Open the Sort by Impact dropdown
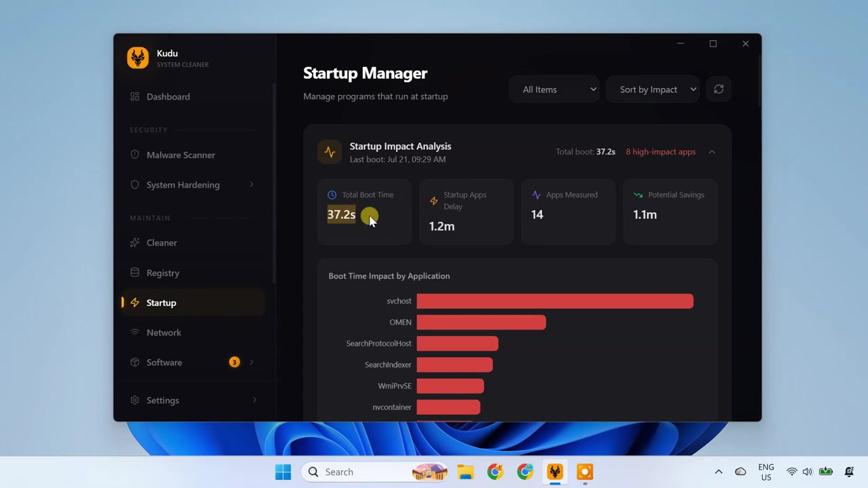The height and width of the screenshot is (488, 868). click(x=652, y=89)
